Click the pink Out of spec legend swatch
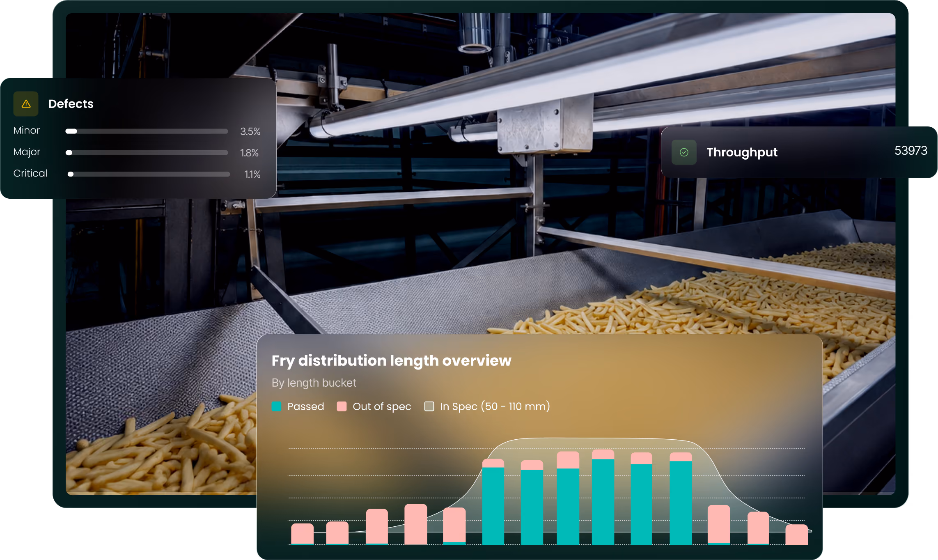The width and height of the screenshot is (938, 560). [x=342, y=406]
